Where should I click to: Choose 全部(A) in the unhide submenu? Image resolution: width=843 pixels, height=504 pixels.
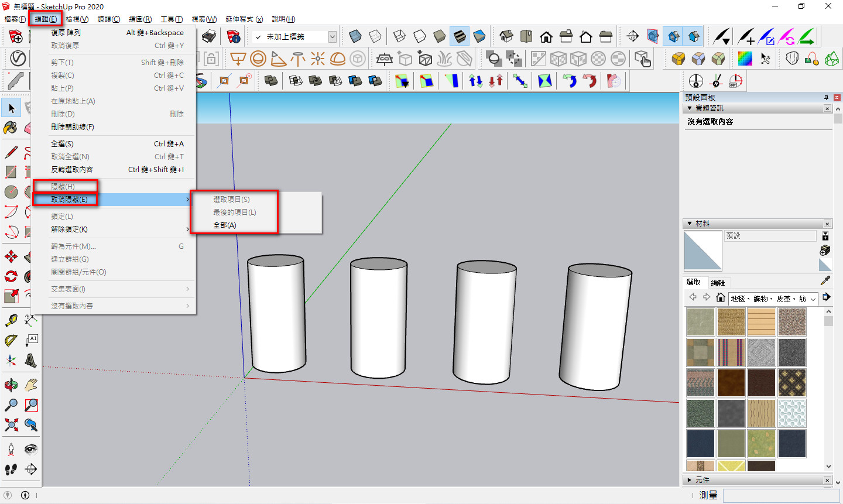(x=225, y=225)
